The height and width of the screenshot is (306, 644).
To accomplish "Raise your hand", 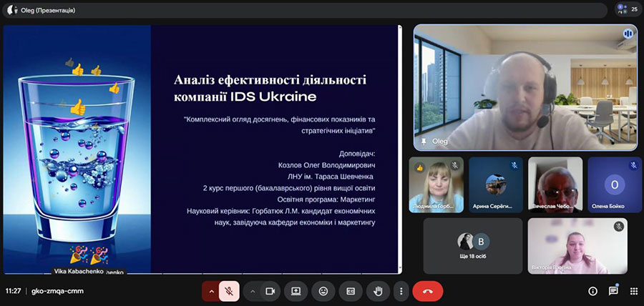I will 377,291.
